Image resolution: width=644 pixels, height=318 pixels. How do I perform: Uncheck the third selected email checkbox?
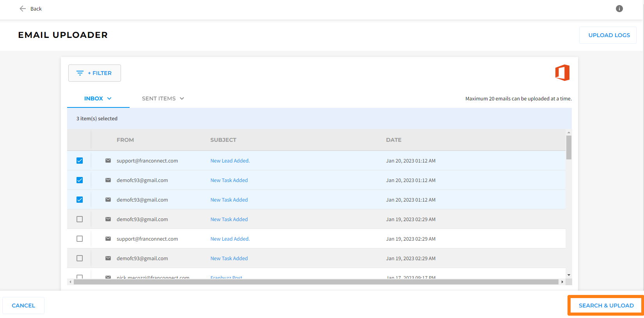(x=80, y=200)
